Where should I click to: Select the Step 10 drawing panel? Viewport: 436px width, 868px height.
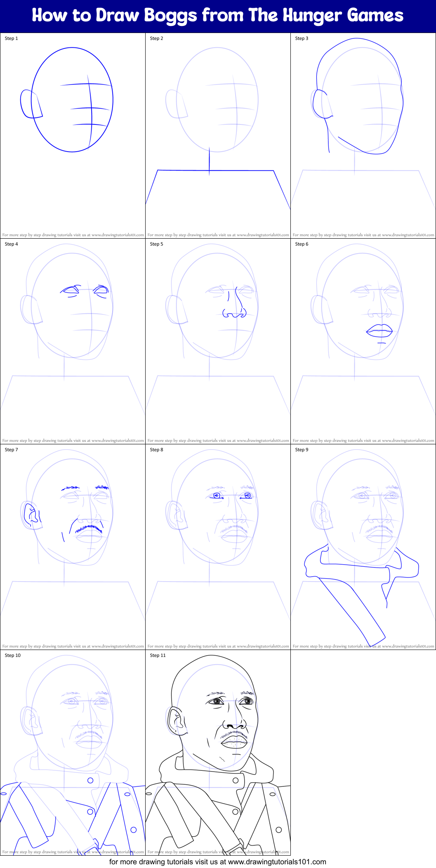[x=73, y=753]
